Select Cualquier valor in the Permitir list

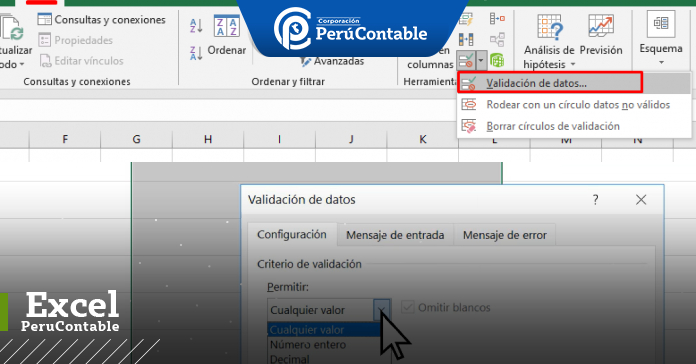324,330
